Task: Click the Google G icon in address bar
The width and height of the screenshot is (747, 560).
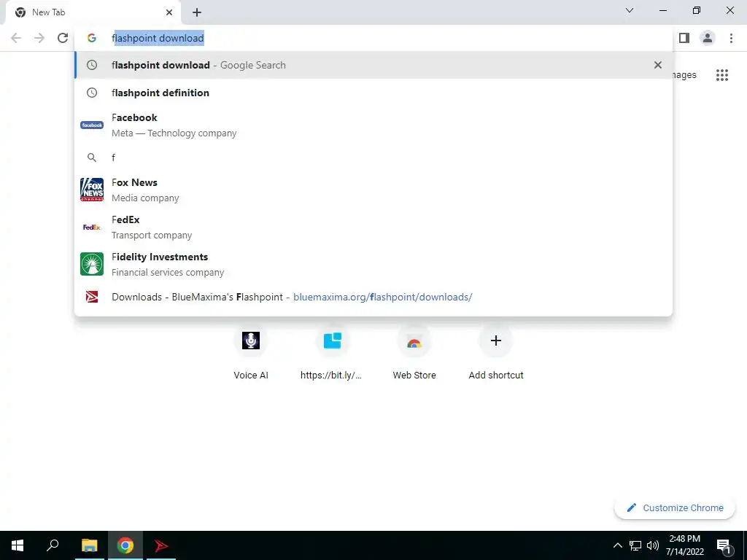Action: [x=92, y=38]
